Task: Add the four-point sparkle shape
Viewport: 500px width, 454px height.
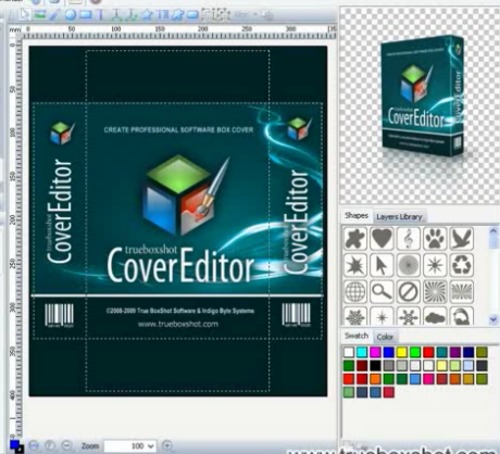Action: [x=382, y=316]
